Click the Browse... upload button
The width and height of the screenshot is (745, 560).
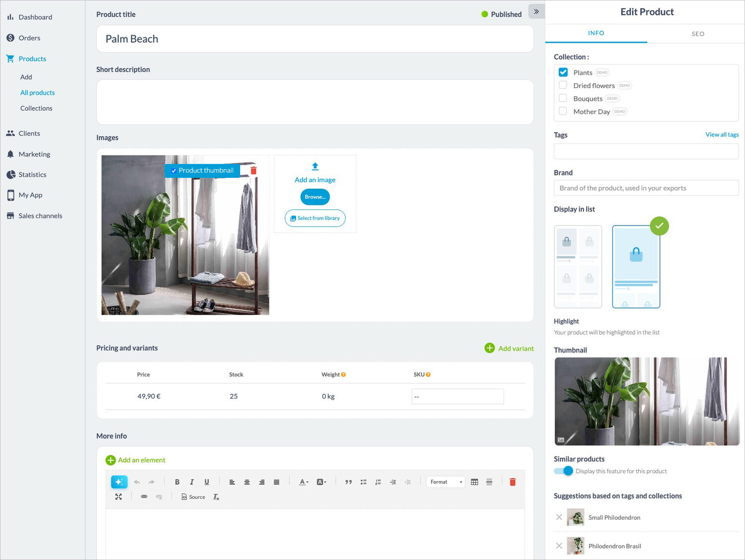pyautogui.click(x=315, y=197)
